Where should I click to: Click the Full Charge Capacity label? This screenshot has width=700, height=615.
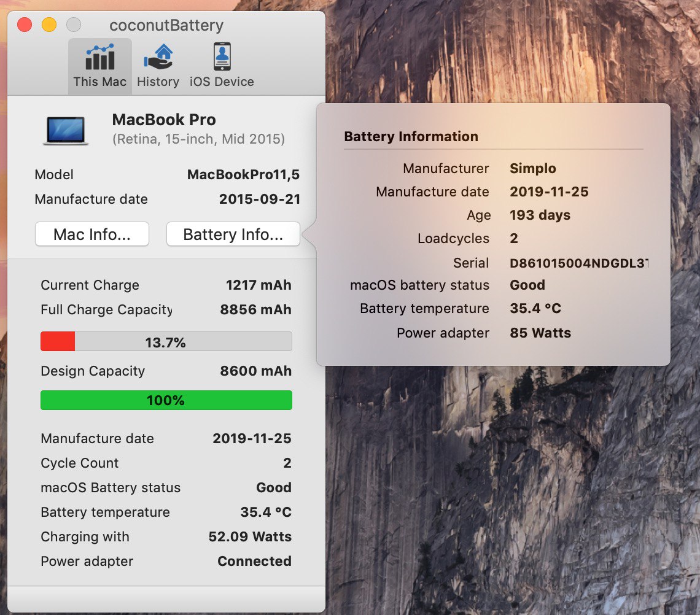106,310
